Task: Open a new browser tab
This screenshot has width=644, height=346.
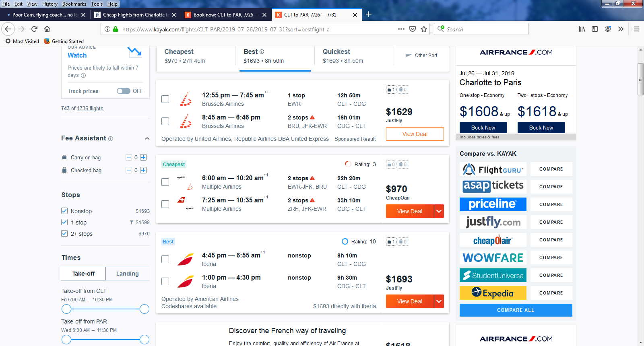Action: pyautogui.click(x=369, y=14)
